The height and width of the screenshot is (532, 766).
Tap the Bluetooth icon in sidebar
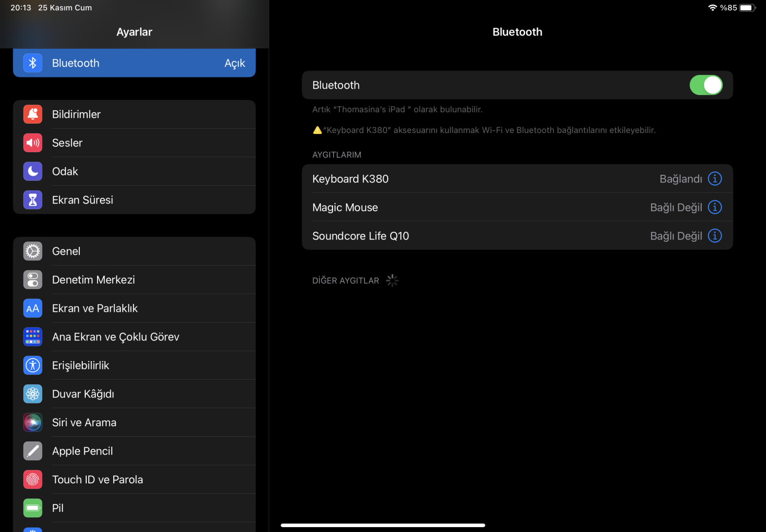point(33,63)
